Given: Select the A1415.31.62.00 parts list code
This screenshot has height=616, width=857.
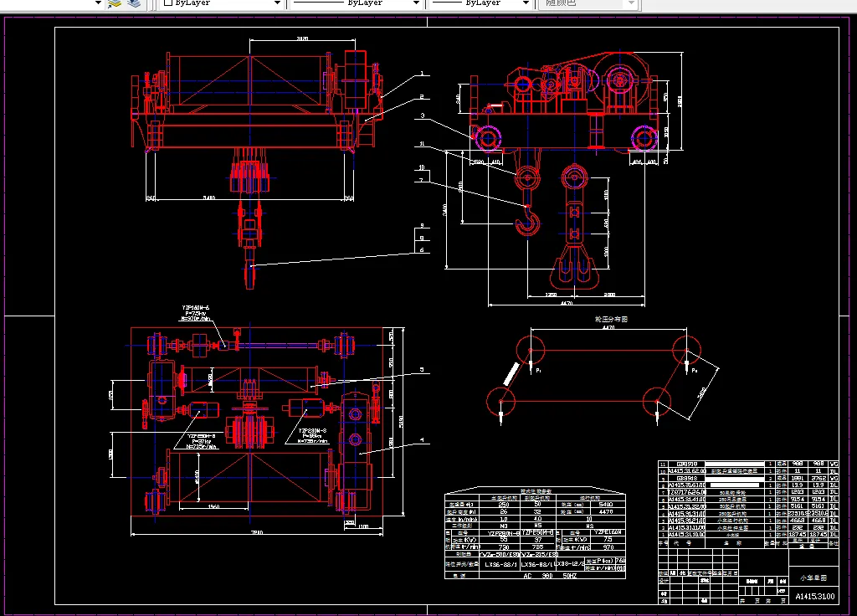Looking at the screenshot, I should [x=686, y=470].
